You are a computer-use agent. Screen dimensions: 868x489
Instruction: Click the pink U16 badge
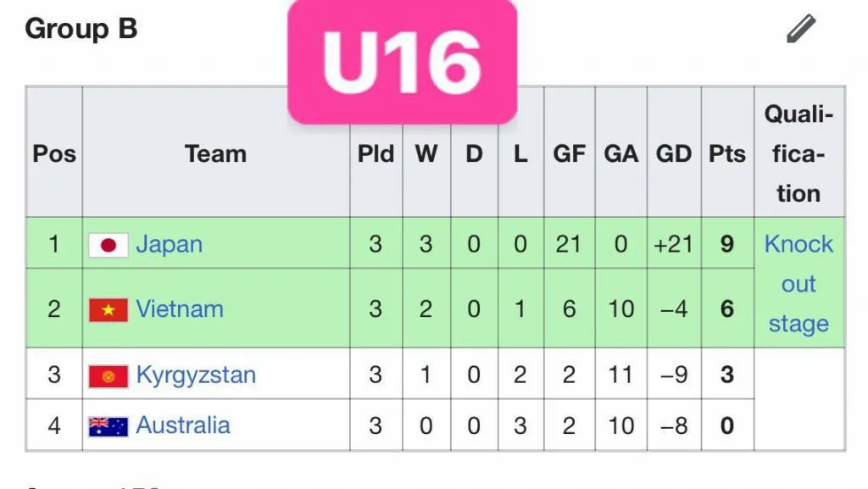tap(402, 58)
